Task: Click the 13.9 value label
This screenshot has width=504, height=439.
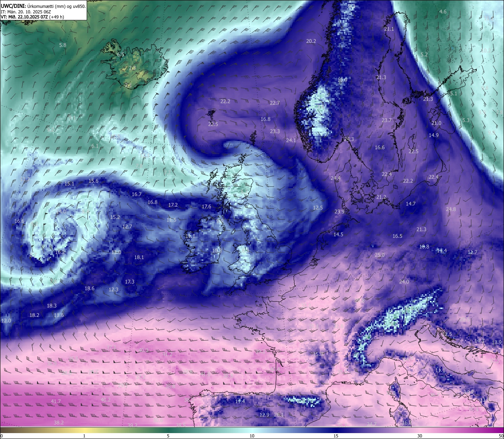Action: (x=497, y=343)
